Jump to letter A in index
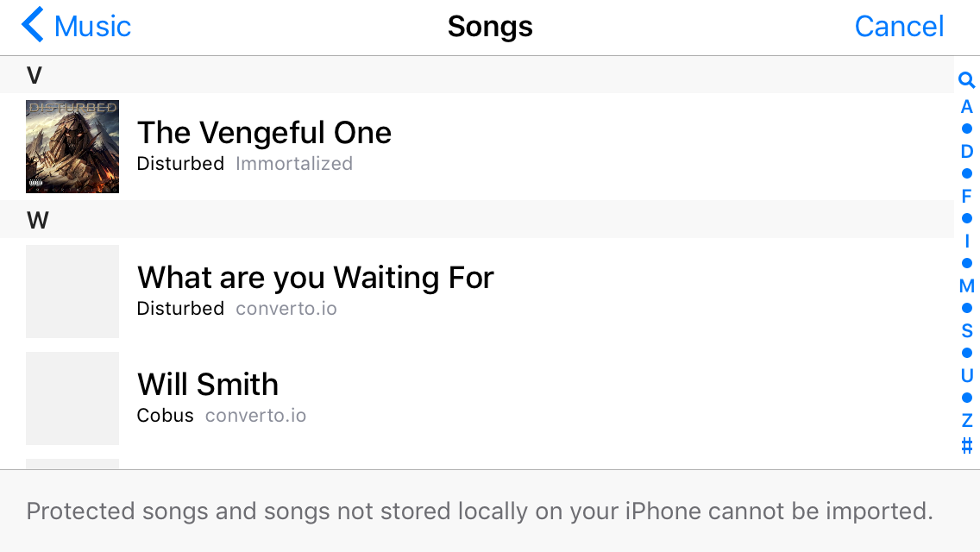980x552 pixels. (967, 107)
